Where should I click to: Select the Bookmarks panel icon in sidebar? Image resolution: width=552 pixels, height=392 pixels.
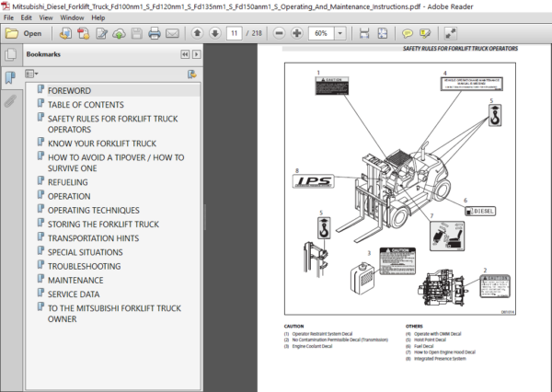point(10,77)
